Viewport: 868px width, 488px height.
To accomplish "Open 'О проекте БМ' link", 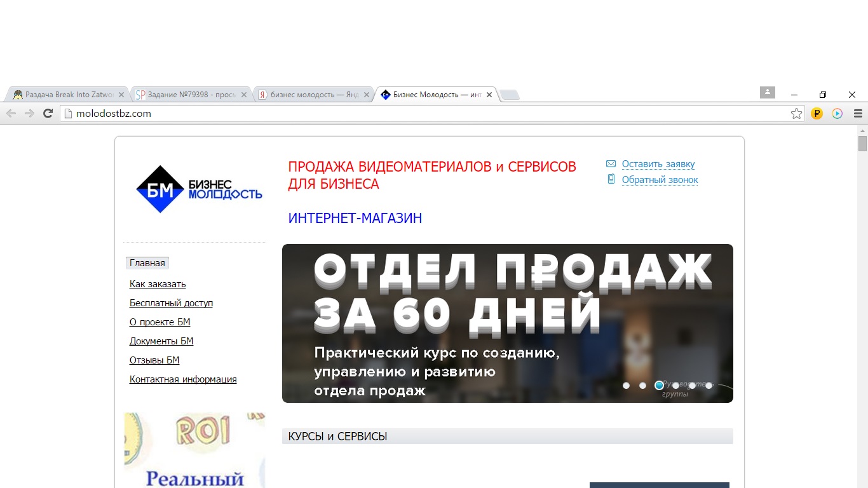I will [160, 322].
